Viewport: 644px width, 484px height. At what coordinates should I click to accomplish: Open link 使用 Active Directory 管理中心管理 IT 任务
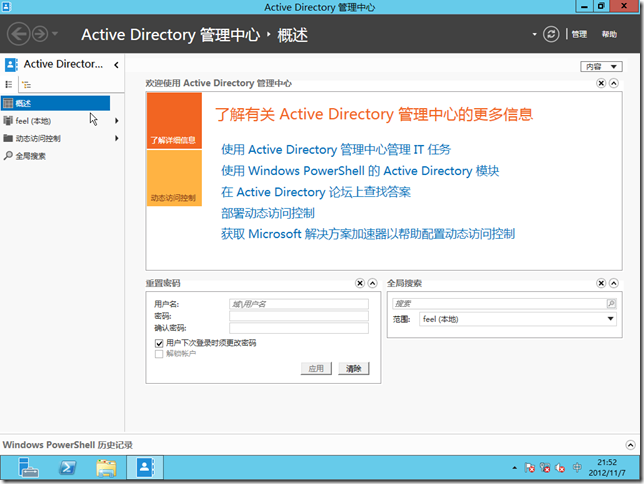(x=336, y=150)
